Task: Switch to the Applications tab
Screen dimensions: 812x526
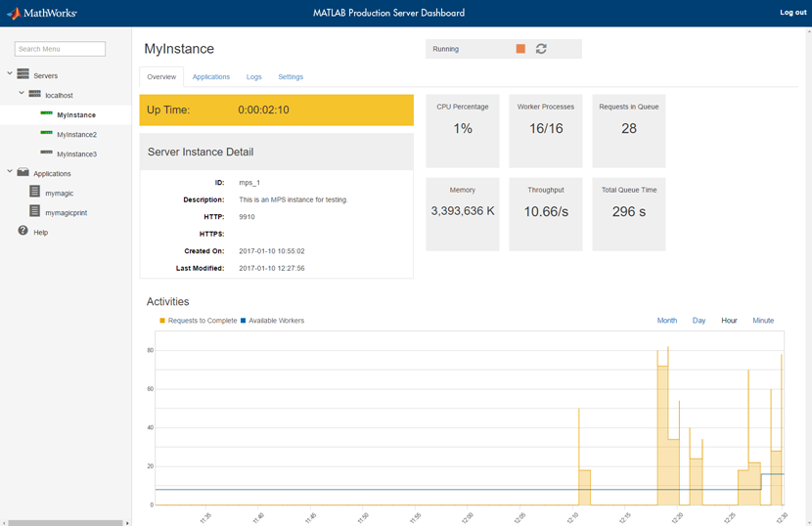Action: pos(210,76)
